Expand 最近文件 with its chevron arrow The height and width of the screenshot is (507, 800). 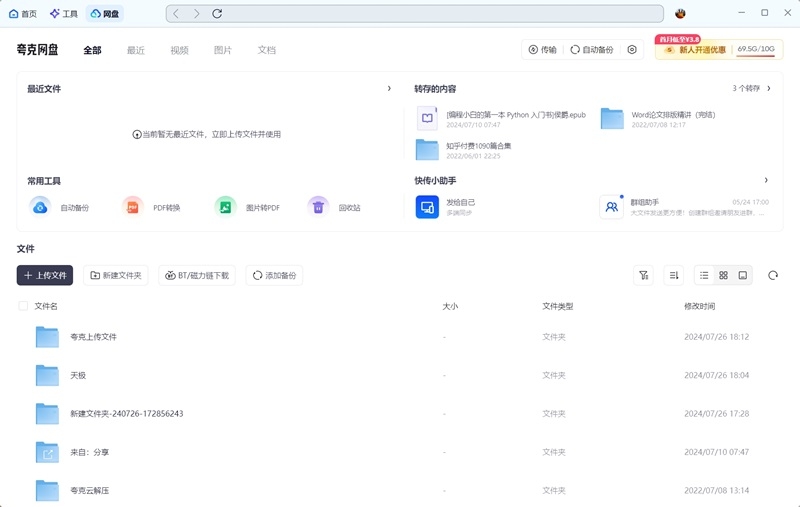point(389,89)
